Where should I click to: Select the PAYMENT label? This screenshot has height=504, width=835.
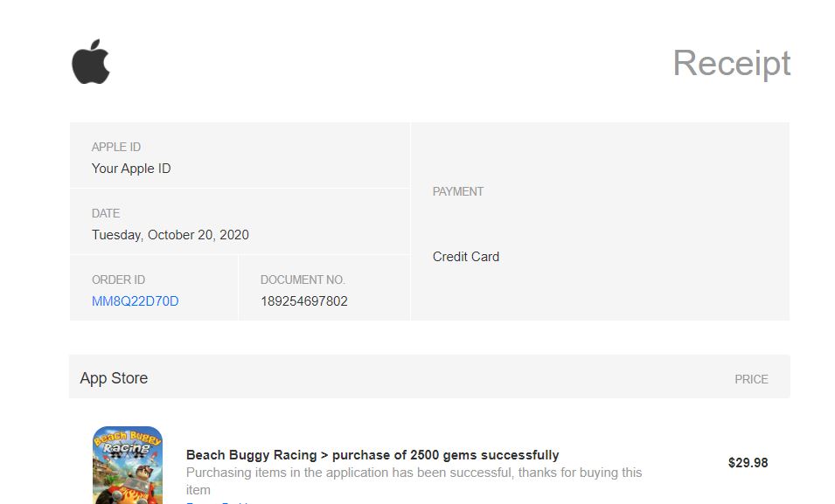(458, 191)
